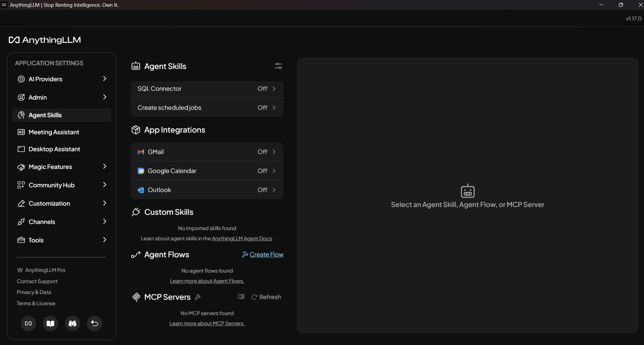Open Learn more about MCP Servers link
The height and width of the screenshot is (345, 644).
coord(207,324)
